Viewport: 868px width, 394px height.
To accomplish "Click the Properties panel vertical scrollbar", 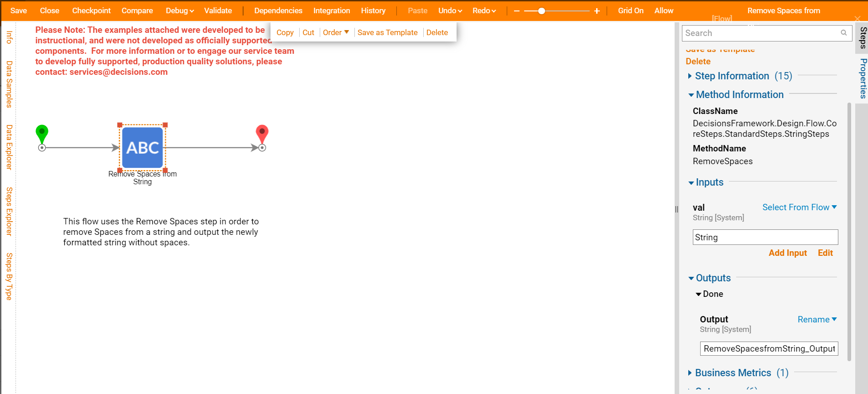I will (x=849, y=232).
